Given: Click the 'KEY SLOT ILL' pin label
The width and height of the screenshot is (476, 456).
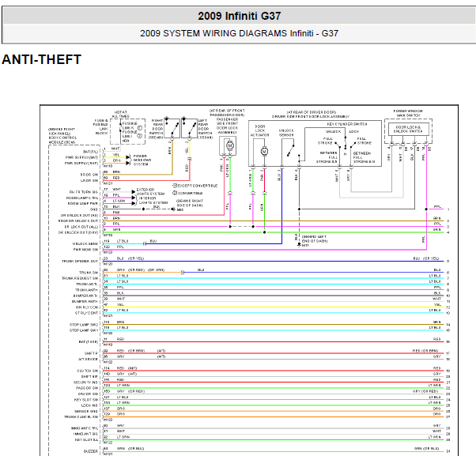Looking at the screenshot, I should pyautogui.click(x=86, y=440).
